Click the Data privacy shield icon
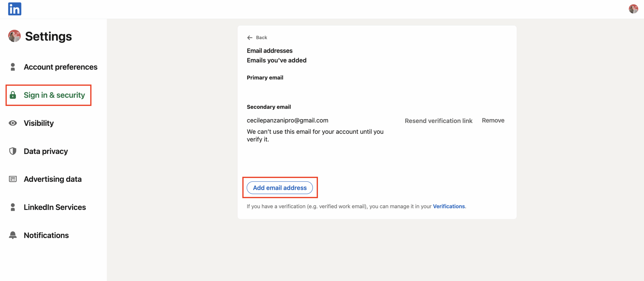 (x=13, y=151)
